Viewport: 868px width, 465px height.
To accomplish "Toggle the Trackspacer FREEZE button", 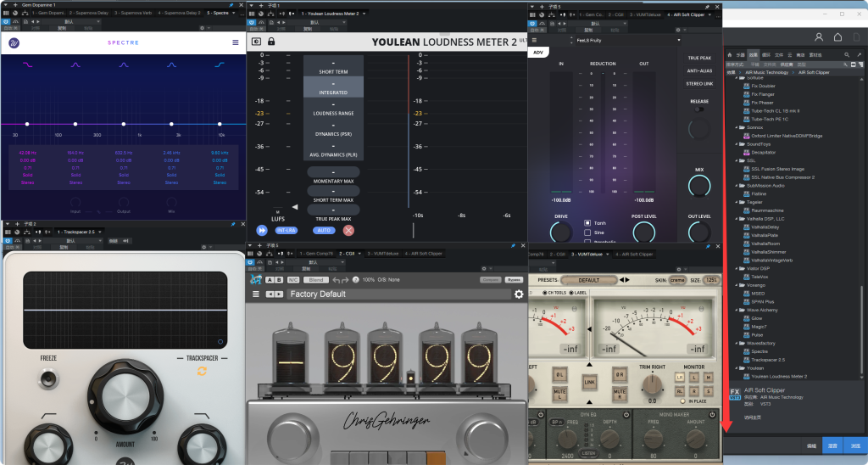I will (x=48, y=379).
